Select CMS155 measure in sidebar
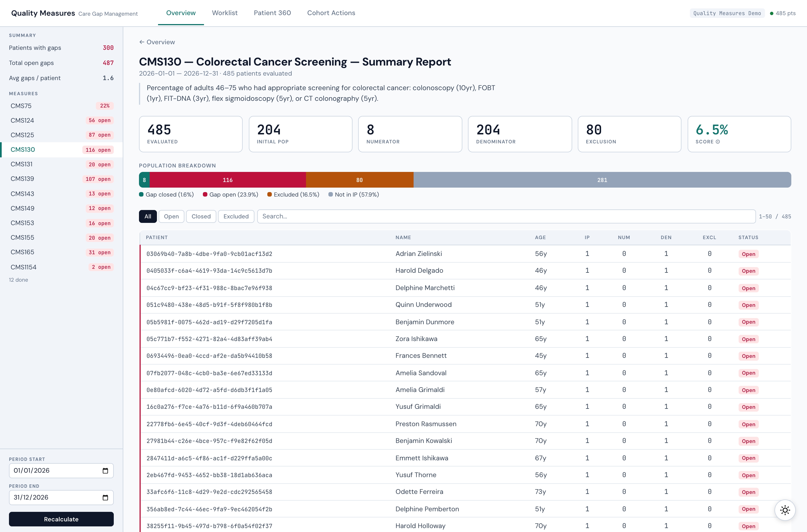 pyautogui.click(x=61, y=237)
